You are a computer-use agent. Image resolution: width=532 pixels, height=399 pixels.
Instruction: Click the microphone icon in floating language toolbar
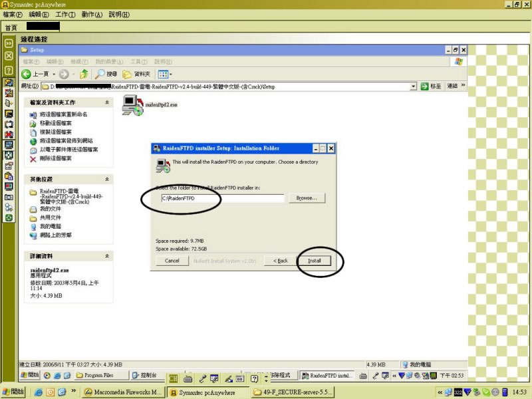[203, 378]
